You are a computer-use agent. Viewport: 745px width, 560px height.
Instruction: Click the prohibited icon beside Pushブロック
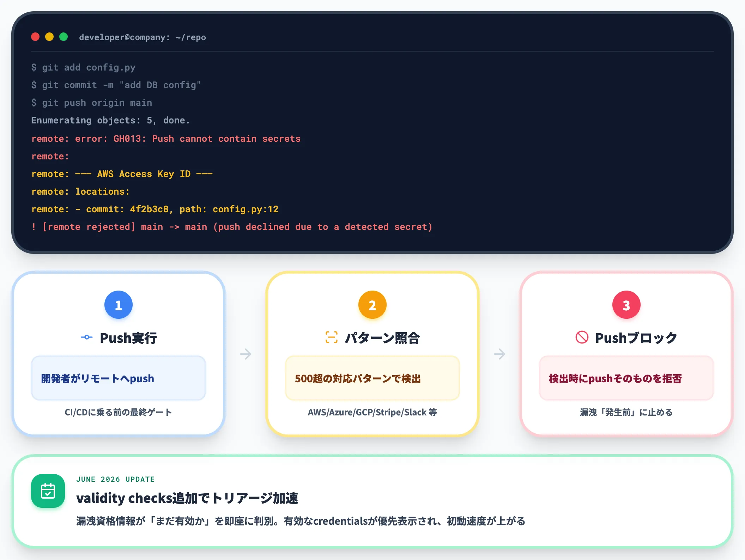point(582,337)
